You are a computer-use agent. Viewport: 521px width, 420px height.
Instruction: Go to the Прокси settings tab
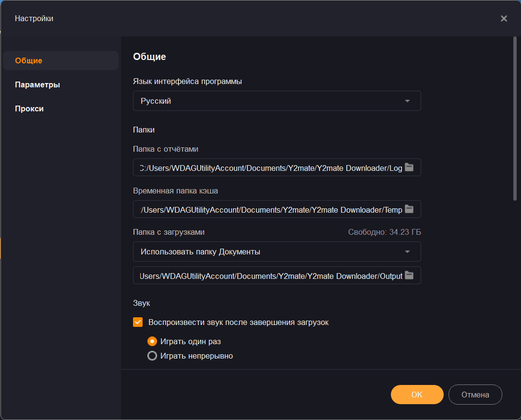(x=29, y=109)
